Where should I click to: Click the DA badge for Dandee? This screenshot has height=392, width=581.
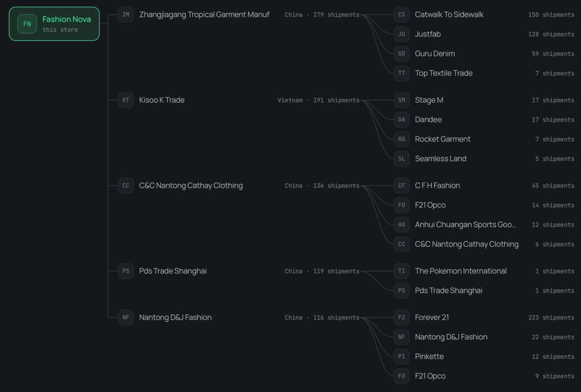402,120
